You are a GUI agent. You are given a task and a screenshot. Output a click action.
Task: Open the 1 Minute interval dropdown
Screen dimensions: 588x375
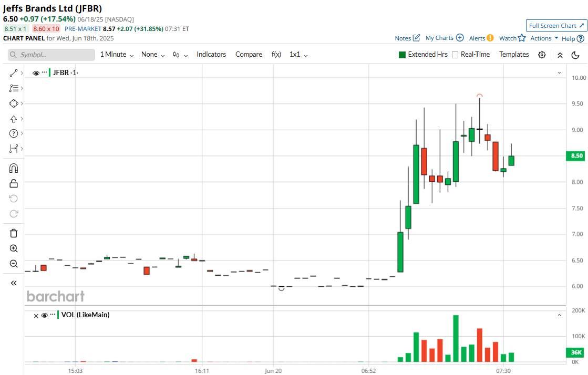point(117,55)
